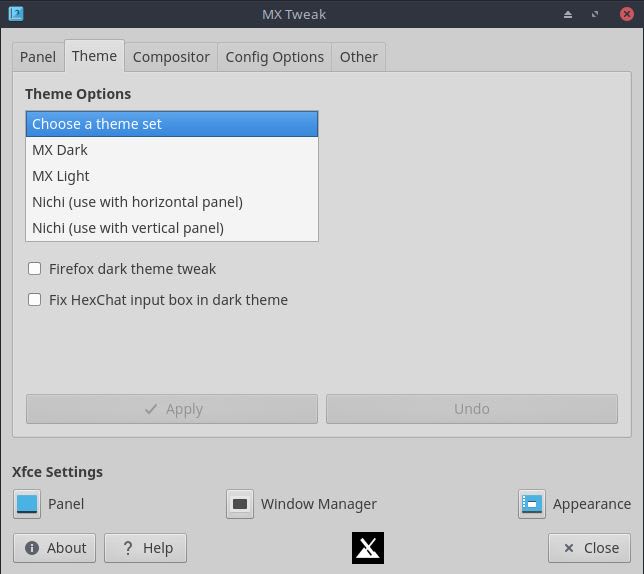Viewport: 644px width, 574px height.
Task: Open the About dialog
Action: coord(55,548)
